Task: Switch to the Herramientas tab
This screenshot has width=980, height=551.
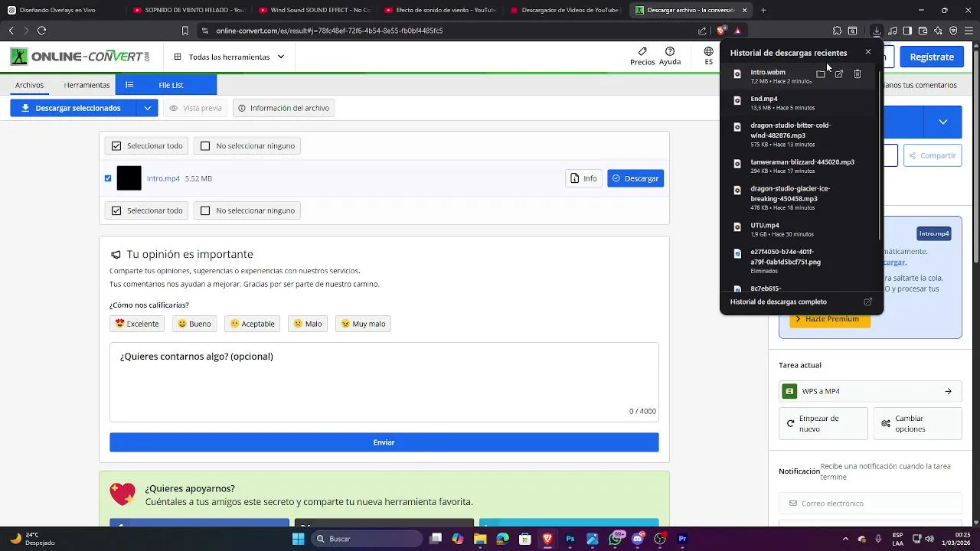Action: coord(87,85)
